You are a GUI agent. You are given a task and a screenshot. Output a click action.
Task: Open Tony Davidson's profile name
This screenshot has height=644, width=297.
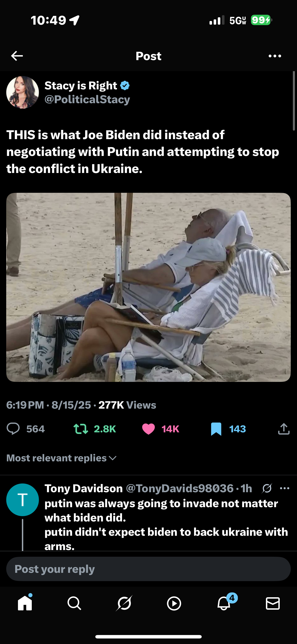pos(84,488)
